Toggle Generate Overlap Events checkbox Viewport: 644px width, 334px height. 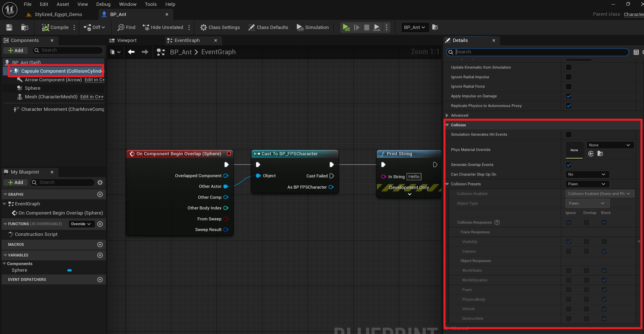tap(569, 165)
